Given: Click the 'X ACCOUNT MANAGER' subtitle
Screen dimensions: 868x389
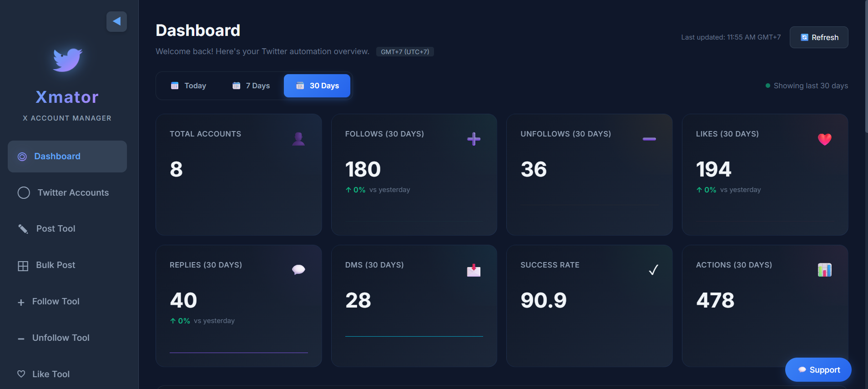Looking at the screenshot, I should (67, 118).
